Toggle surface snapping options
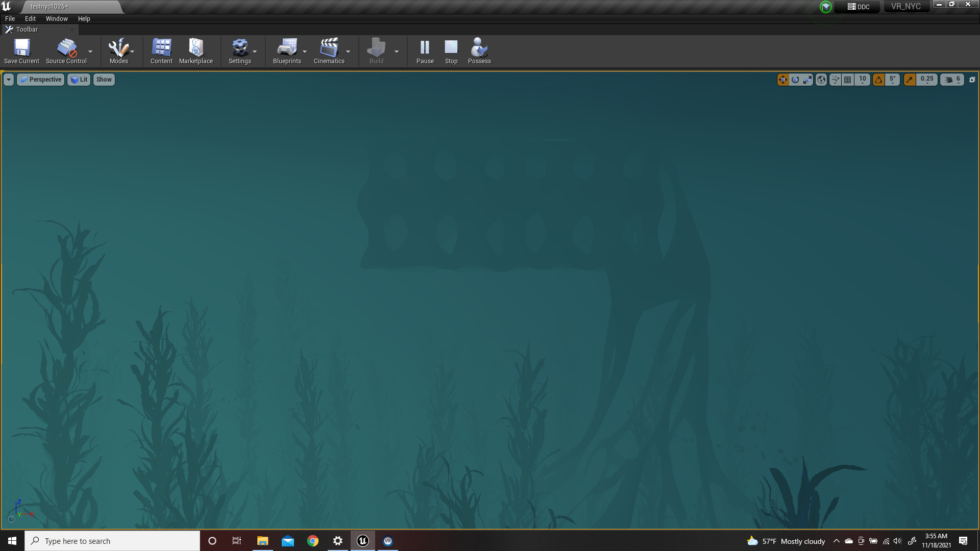This screenshot has width=980, height=551. [x=836, y=80]
